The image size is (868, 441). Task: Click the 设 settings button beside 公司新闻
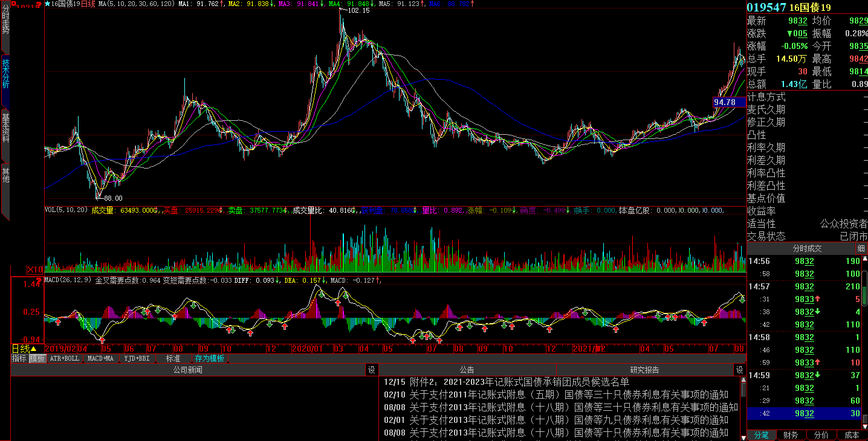tap(372, 370)
